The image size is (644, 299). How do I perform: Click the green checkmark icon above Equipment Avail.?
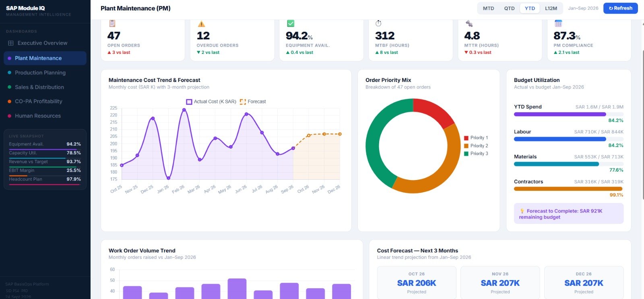tap(291, 24)
